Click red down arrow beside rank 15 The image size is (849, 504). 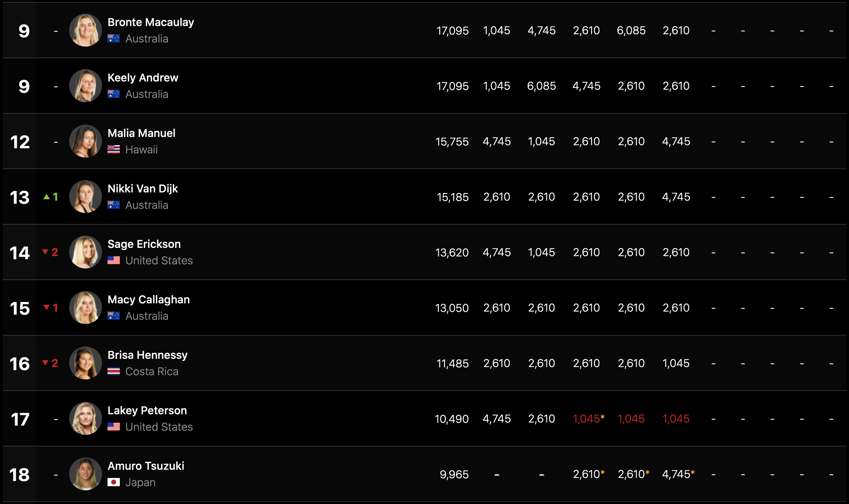click(47, 307)
